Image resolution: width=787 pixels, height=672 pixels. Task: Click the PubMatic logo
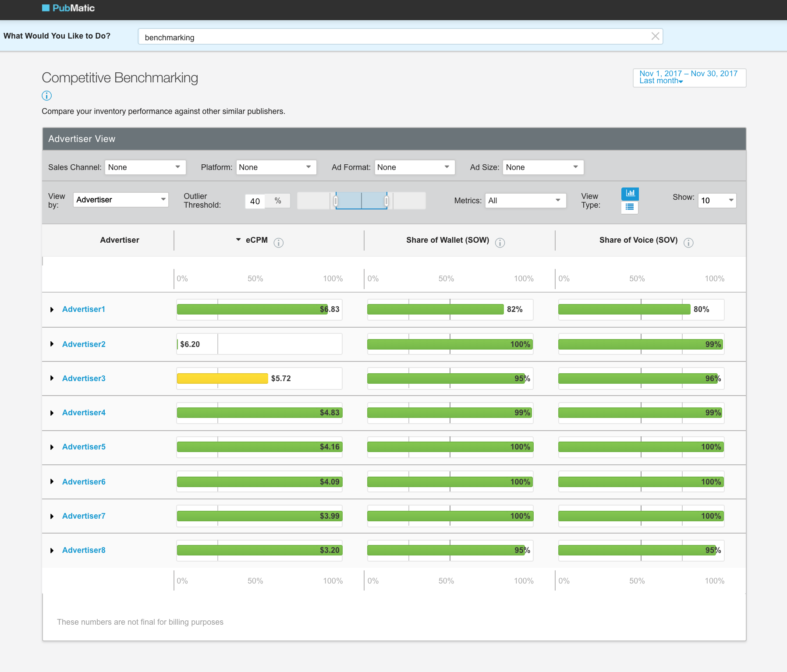tap(68, 8)
